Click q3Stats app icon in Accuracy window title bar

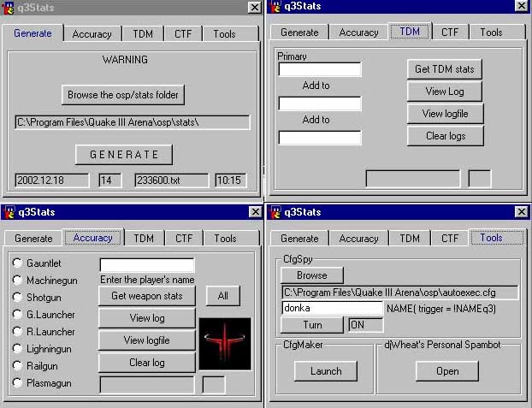coord(9,212)
